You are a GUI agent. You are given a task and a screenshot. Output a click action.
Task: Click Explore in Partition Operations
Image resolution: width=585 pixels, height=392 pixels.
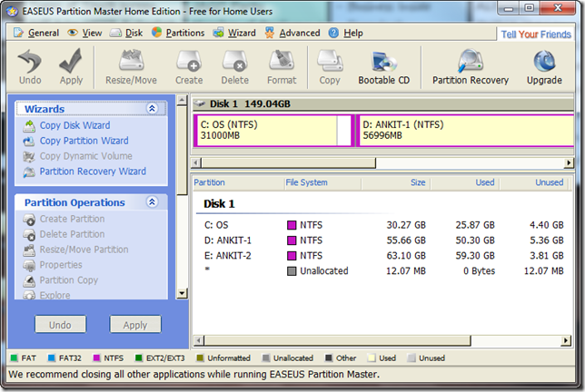[55, 295]
